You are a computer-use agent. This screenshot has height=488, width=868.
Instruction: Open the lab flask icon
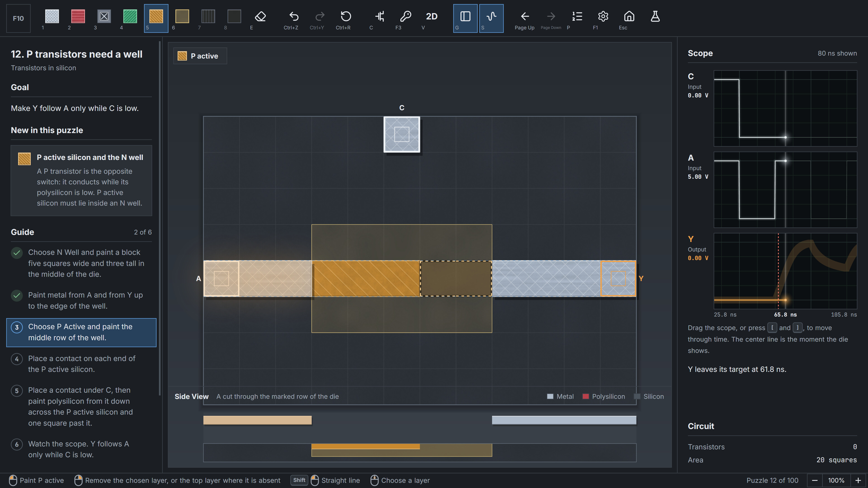click(x=655, y=18)
